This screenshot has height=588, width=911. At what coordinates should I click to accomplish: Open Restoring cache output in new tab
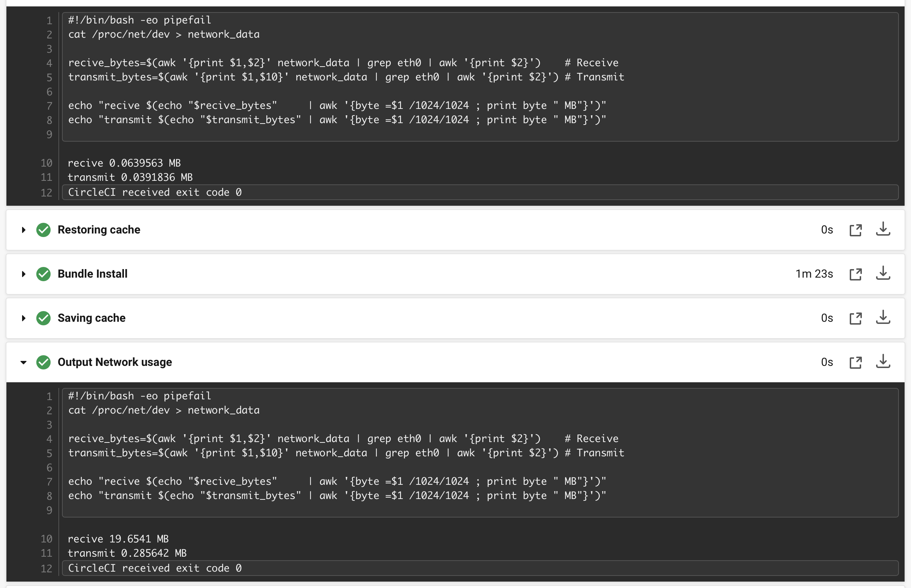855,230
